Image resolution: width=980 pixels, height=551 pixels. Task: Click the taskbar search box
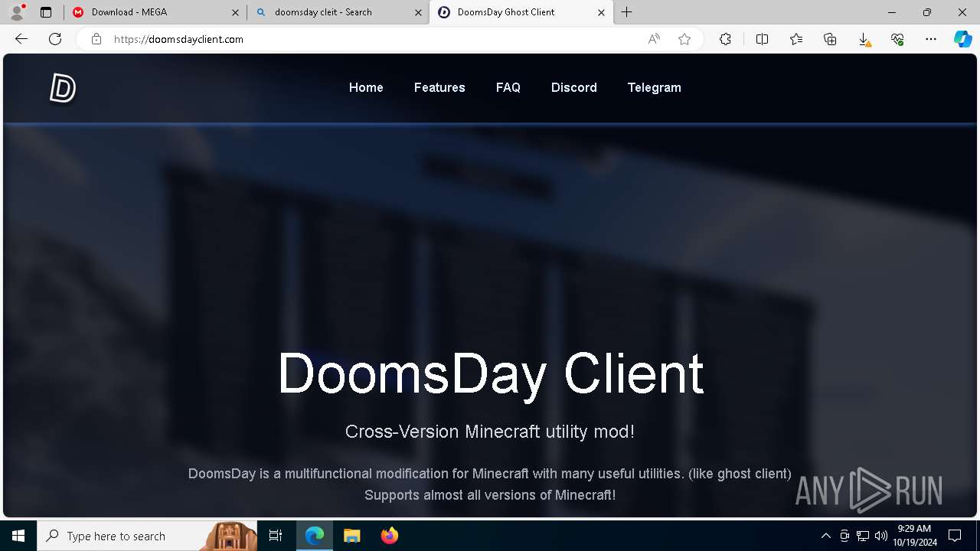coord(147,536)
